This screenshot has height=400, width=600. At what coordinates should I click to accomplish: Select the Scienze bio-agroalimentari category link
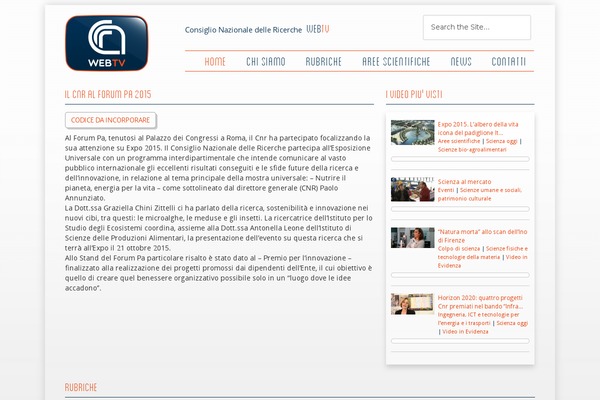tap(472, 150)
